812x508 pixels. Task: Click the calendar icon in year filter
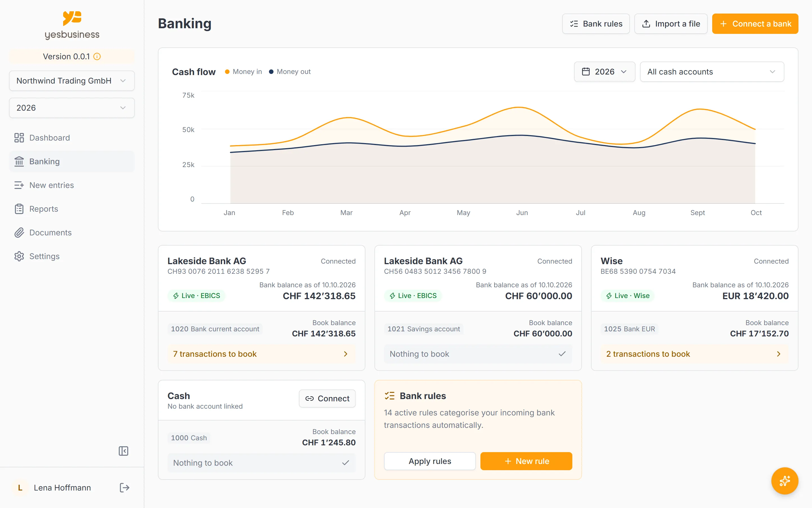pos(586,72)
